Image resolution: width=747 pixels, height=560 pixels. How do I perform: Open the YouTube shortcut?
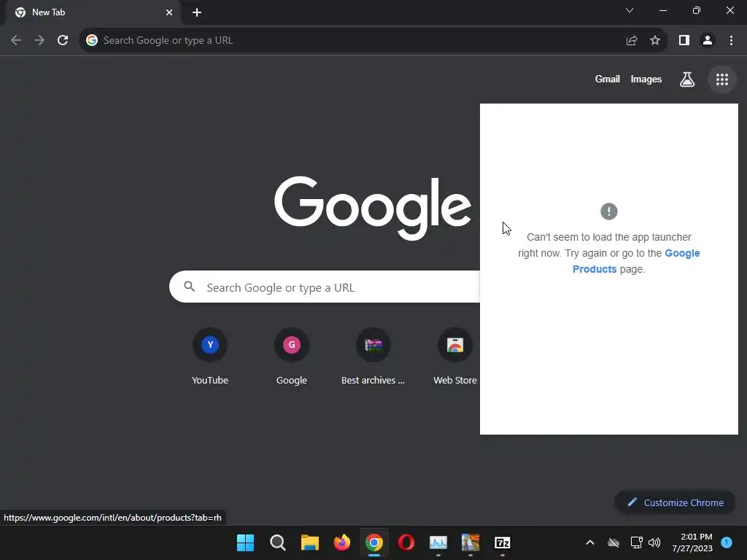[209, 357]
